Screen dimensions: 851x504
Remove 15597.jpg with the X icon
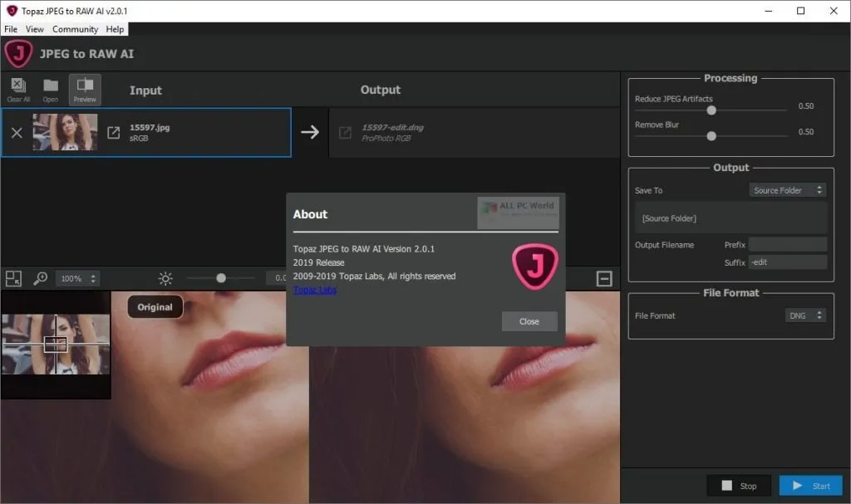click(x=17, y=132)
